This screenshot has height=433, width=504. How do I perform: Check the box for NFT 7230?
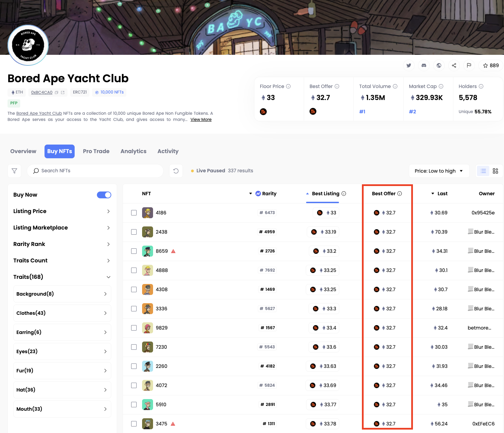click(x=134, y=347)
